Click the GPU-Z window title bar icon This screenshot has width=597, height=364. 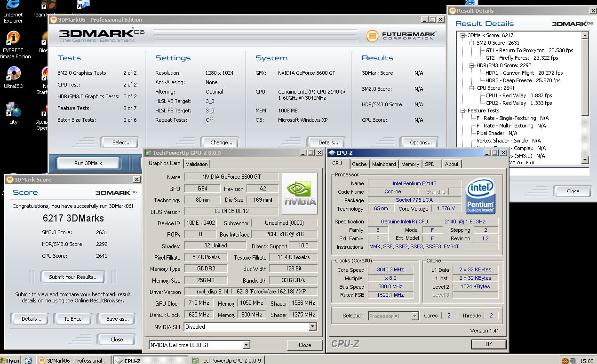pos(148,153)
